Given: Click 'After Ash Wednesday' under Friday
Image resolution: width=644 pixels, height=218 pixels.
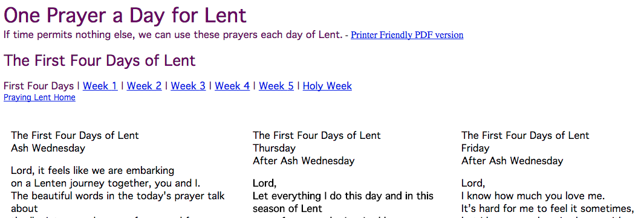Looking at the screenshot, I should [512, 161].
